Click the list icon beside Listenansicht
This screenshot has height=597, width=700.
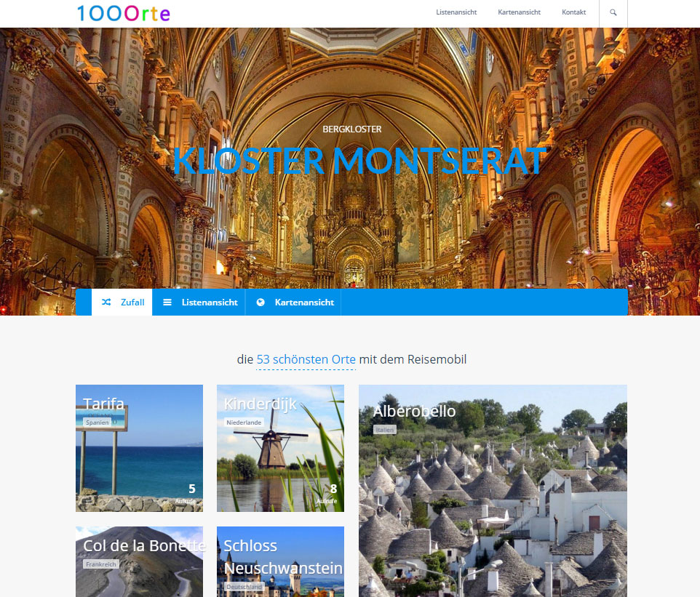(167, 302)
